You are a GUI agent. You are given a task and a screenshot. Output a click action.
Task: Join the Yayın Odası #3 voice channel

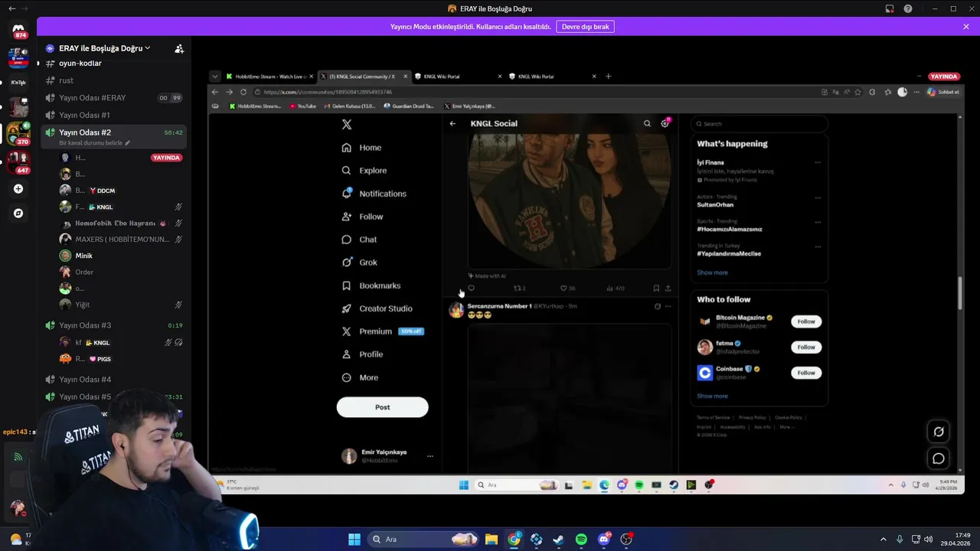point(115,325)
